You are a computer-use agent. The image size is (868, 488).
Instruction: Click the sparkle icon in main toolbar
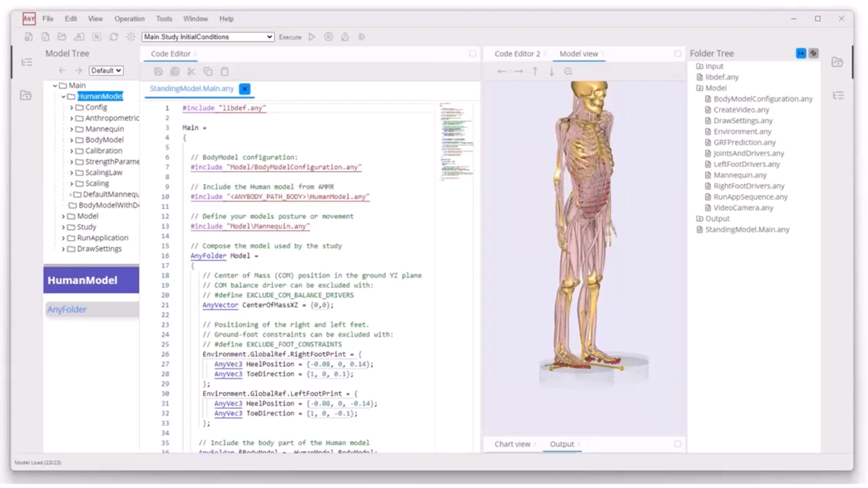pos(131,37)
